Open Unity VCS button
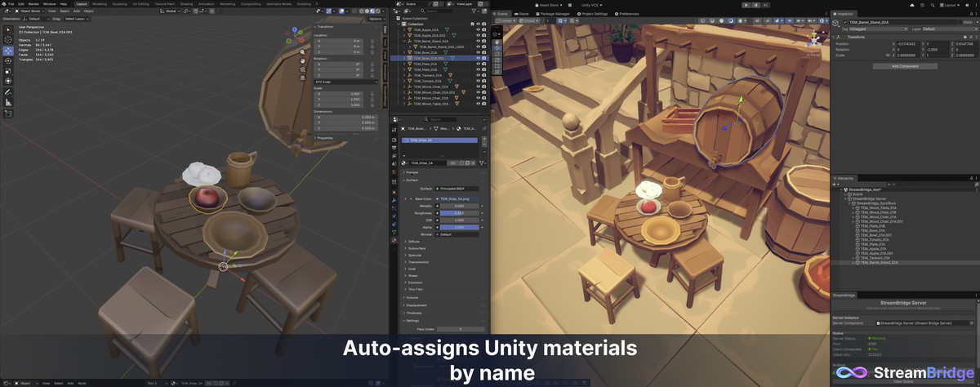 coord(590,5)
